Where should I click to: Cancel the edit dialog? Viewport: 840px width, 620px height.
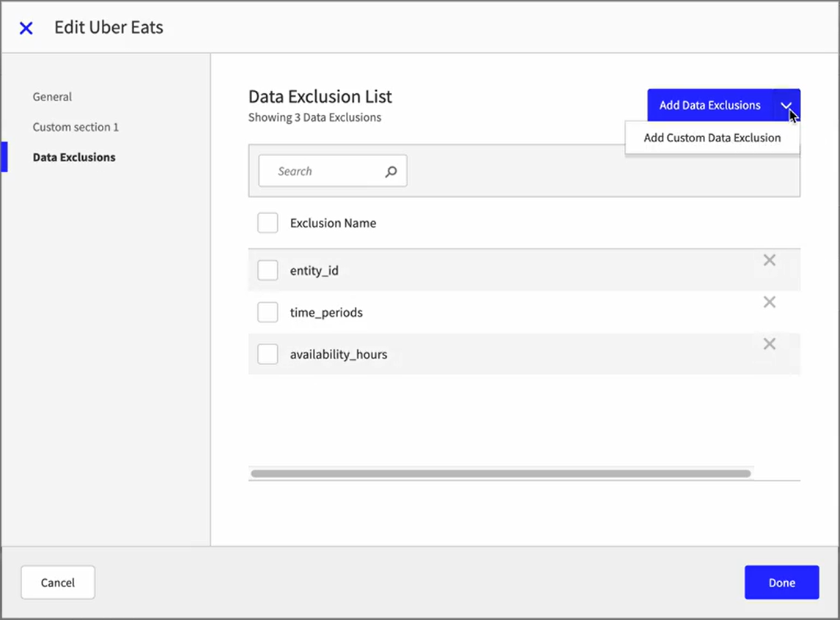[58, 582]
